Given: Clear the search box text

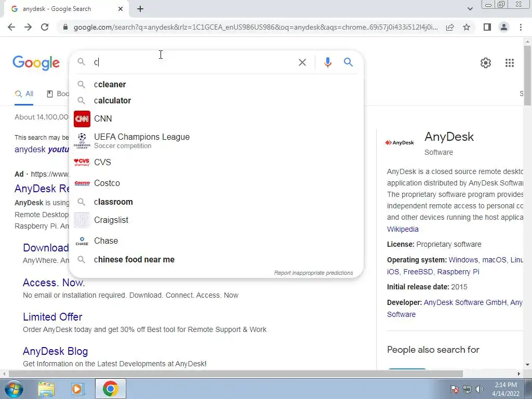Looking at the screenshot, I should click(302, 62).
